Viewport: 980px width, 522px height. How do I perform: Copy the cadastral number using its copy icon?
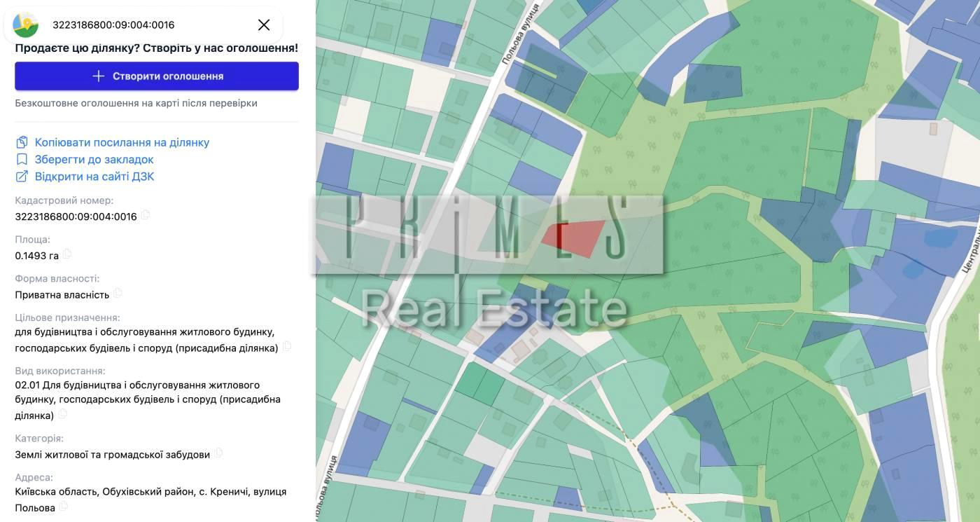pos(146,215)
